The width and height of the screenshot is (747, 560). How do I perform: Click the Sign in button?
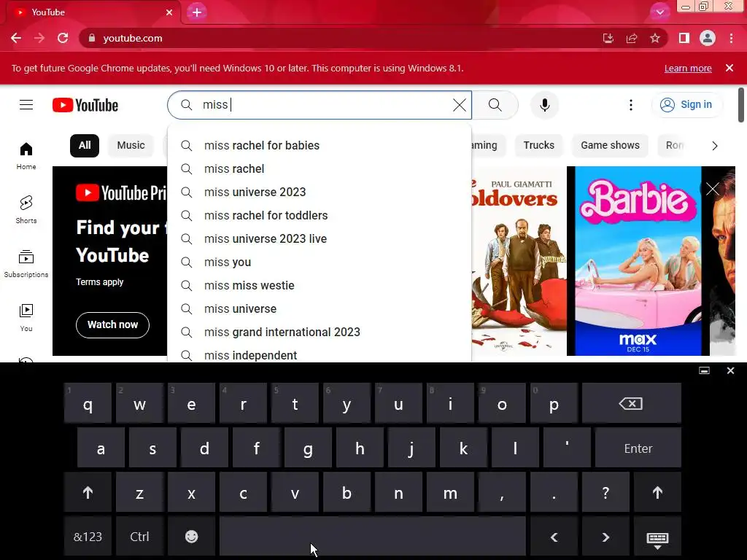(x=686, y=105)
